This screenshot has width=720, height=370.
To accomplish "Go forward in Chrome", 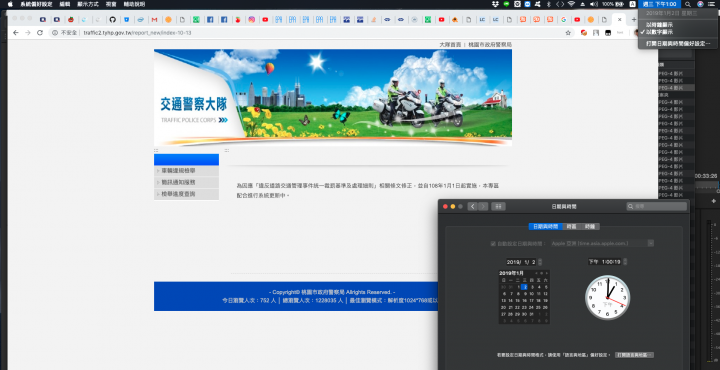I will (x=28, y=33).
